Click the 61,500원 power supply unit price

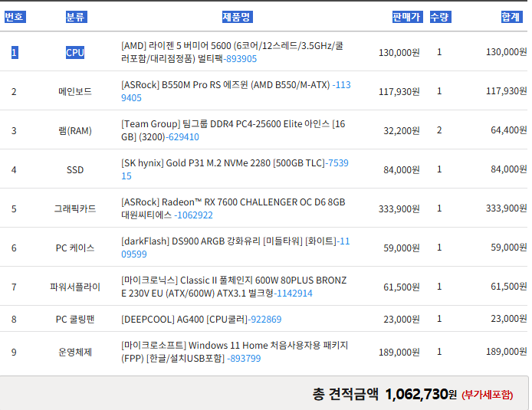point(402,287)
